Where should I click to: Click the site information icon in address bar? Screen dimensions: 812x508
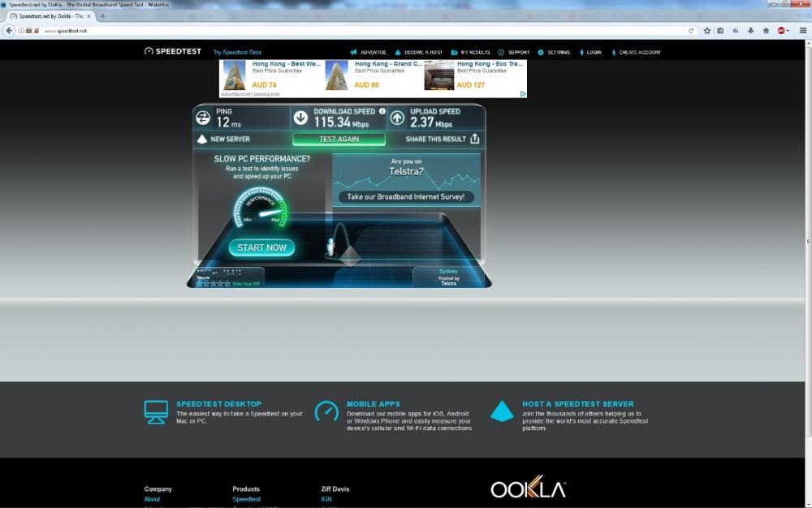click(x=21, y=31)
